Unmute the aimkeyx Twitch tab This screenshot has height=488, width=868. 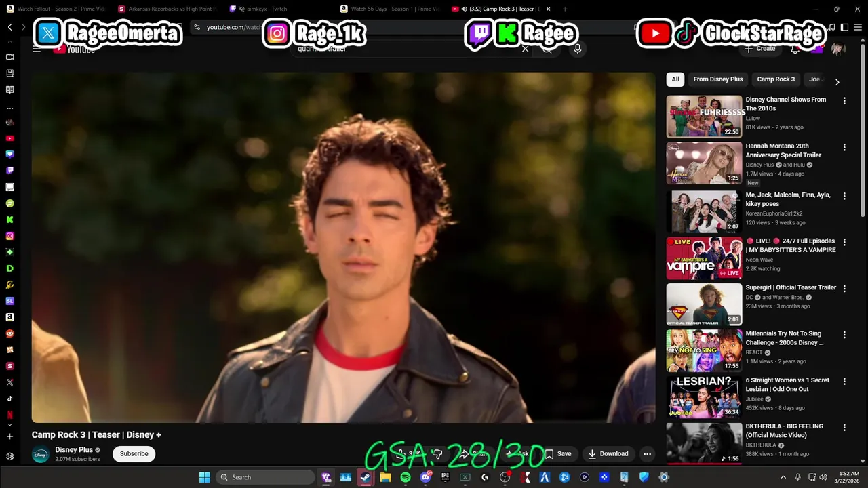241,9
